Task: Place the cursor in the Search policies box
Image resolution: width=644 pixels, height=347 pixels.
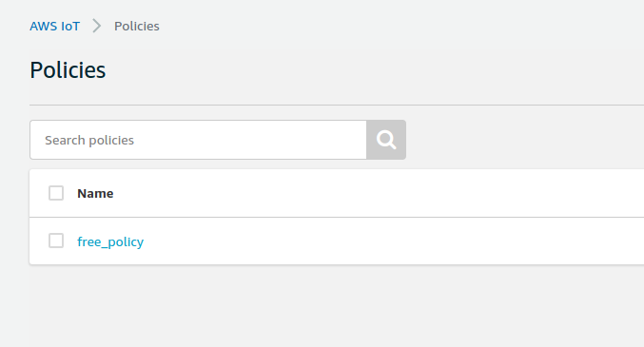Action: pos(199,140)
